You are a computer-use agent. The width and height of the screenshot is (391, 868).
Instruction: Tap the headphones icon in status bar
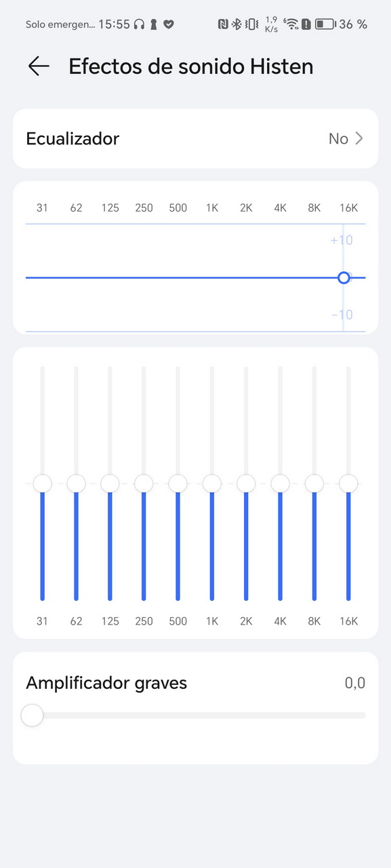coord(139,24)
